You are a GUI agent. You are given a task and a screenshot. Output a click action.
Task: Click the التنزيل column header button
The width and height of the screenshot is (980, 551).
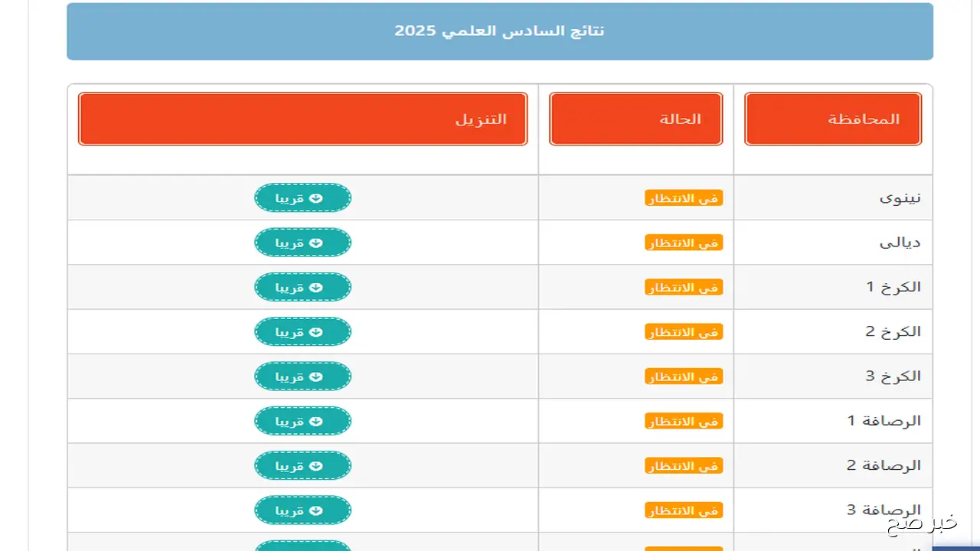point(302,119)
